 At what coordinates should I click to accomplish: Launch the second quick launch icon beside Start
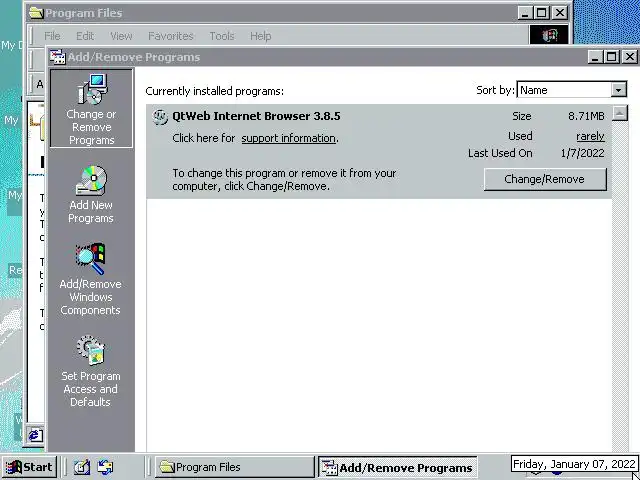click(x=105, y=467)
